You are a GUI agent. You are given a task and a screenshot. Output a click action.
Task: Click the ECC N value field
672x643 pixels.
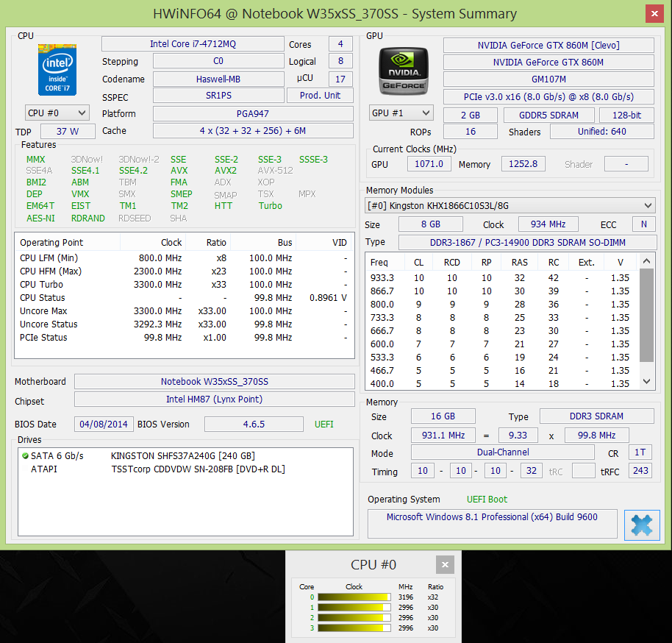[x=644, y=224]
